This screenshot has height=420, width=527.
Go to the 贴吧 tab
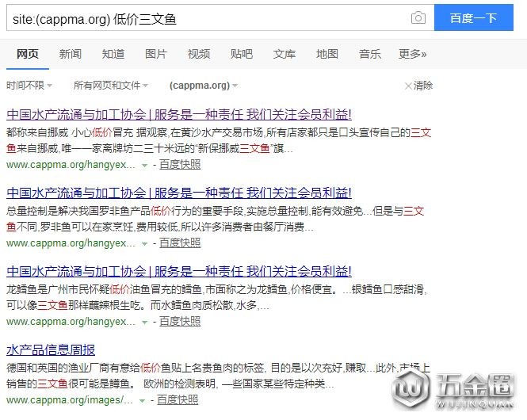coord(242,54)
